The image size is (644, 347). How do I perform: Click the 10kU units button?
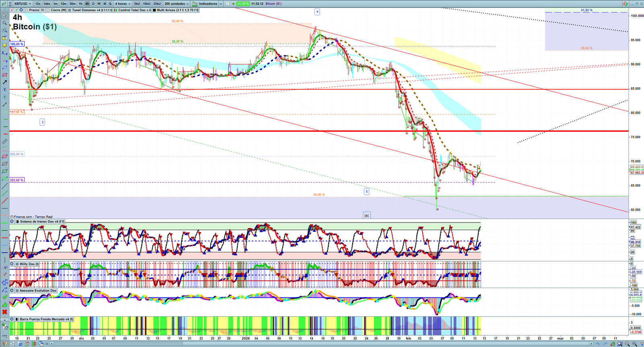(147, 4)
